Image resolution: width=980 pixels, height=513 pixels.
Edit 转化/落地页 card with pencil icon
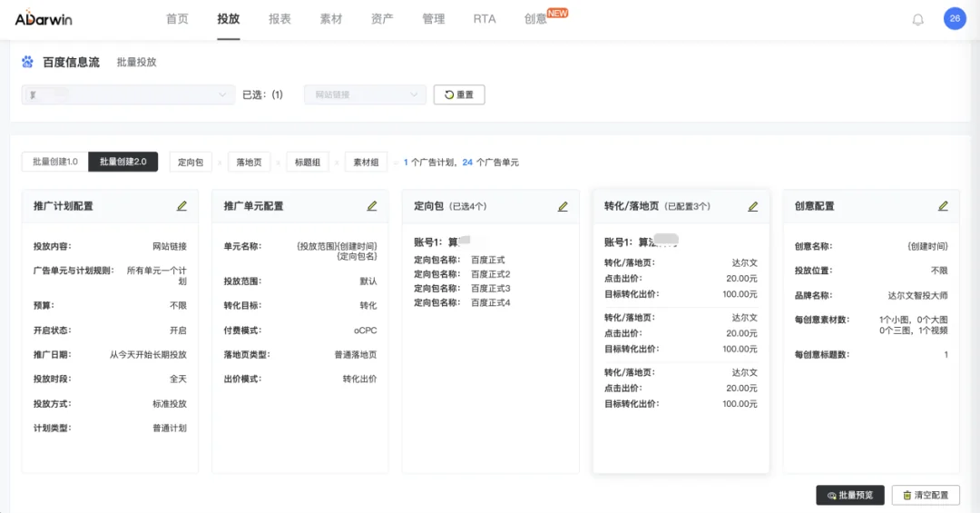click(752, 206)
